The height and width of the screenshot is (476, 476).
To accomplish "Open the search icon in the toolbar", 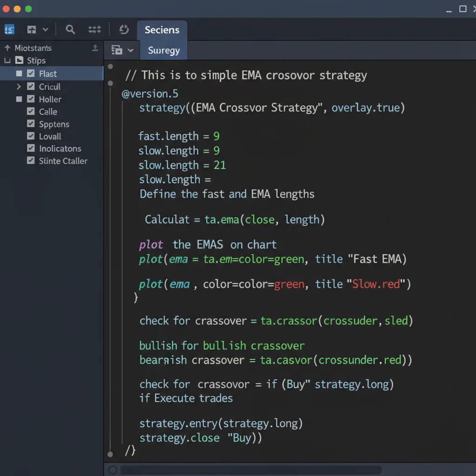I will point(70,29).
